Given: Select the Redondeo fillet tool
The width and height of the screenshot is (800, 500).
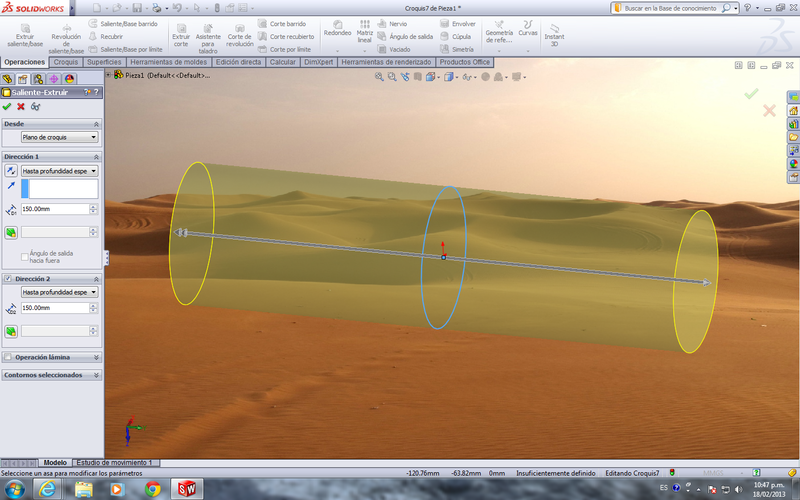Looking at the screenshot, I should (x=337, y=29).
